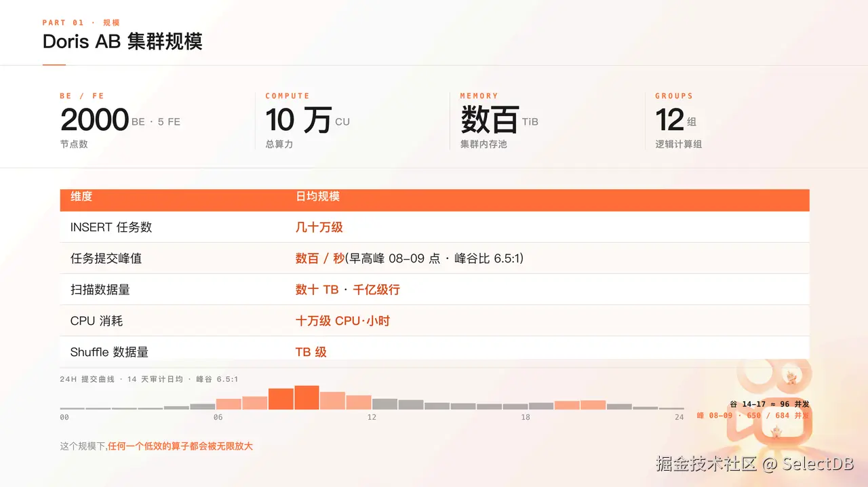Select the "扫描数据量" row label
868x487 pixels.
100,290
